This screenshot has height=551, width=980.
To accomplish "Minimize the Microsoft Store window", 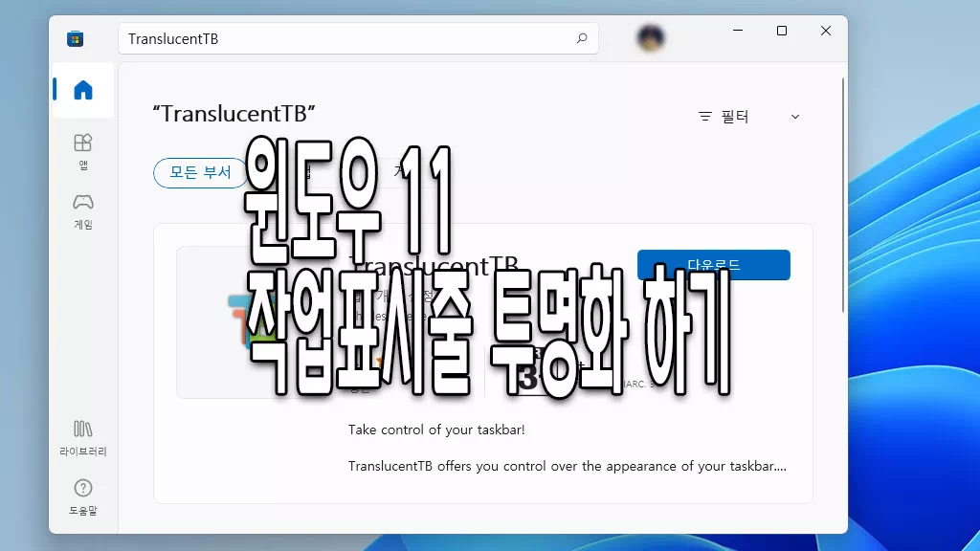I will point(738,32).
